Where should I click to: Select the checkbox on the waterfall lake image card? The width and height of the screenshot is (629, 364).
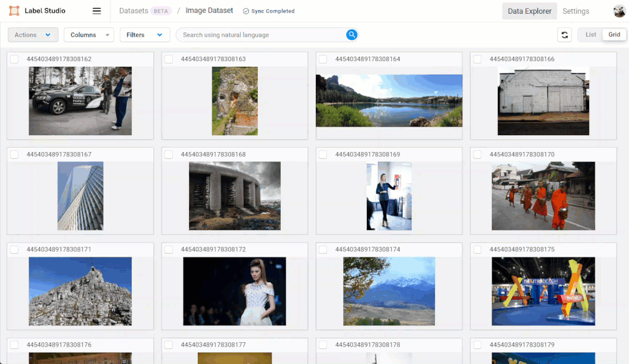(x=323, y=59)
